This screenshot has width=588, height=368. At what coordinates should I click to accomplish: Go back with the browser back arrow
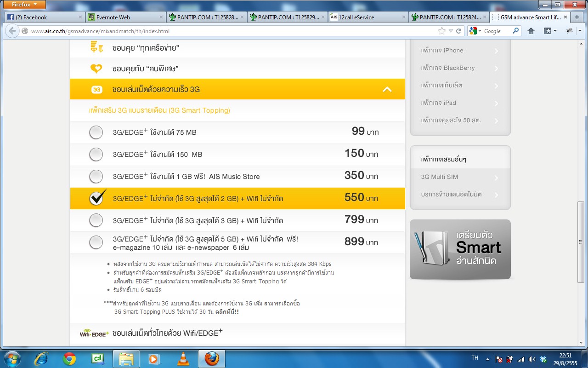click(x=12, y=31)
